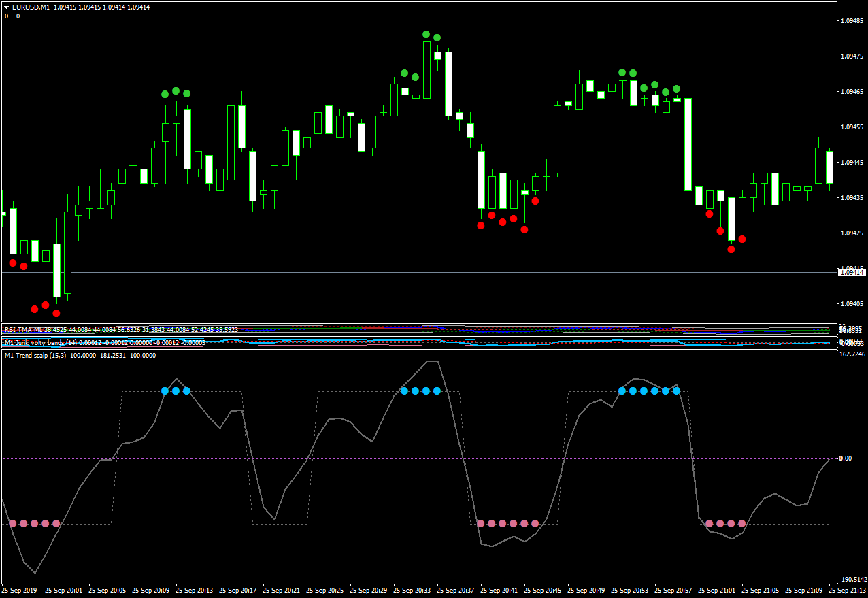Click the 25 Sep 21:13 time axis label
Viewport: 868px width, 598px height.
[x=847, y=591]
